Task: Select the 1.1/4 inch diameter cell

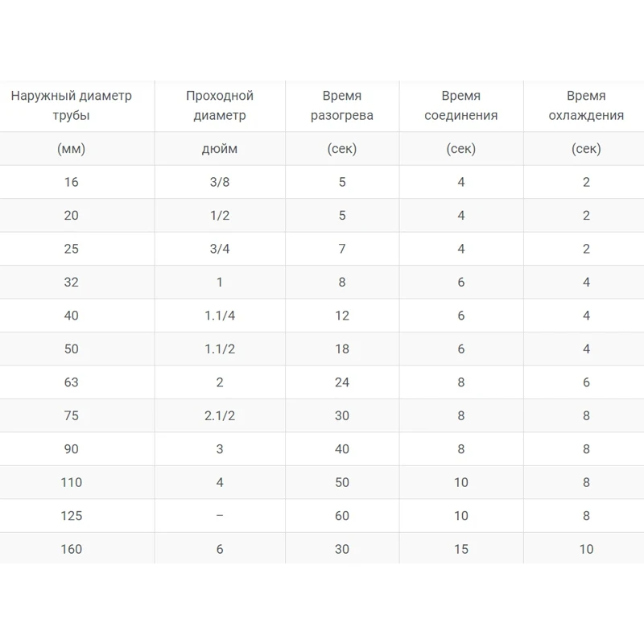Action: click(x=220, y=316)
